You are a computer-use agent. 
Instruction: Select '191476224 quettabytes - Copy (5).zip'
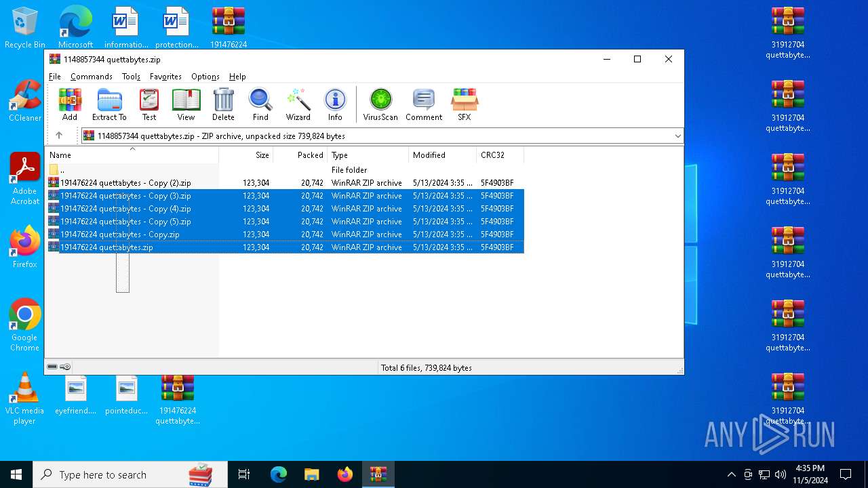pyautogui.click(x=285, y=222)
